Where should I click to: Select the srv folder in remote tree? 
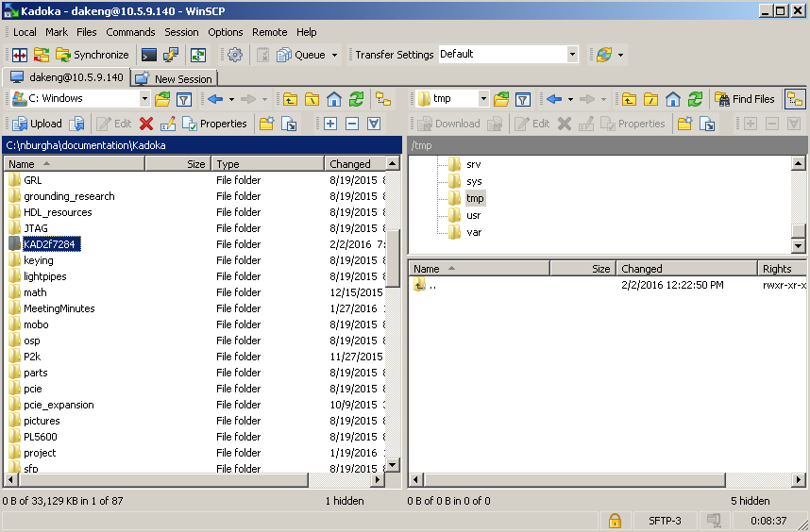(x=473, y=164)
